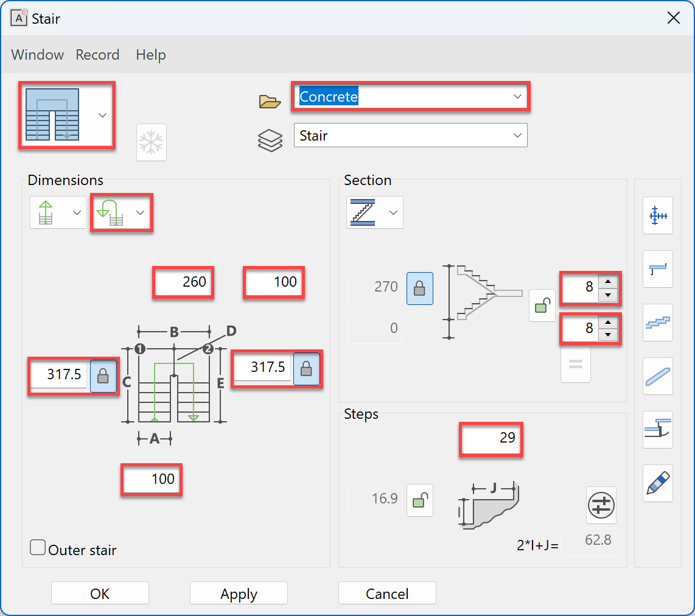Toggle the lock for dimension C
The image size is (695, 616).
click(103, 376)
